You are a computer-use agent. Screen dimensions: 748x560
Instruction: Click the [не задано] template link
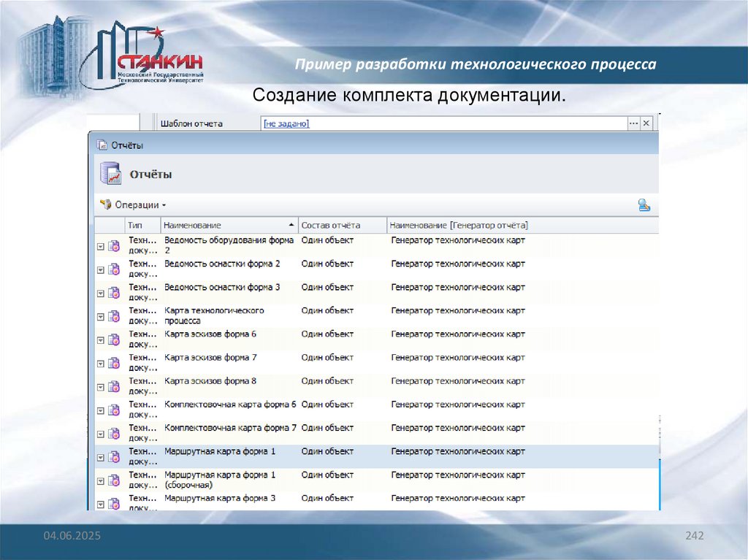tap(286, 124)
